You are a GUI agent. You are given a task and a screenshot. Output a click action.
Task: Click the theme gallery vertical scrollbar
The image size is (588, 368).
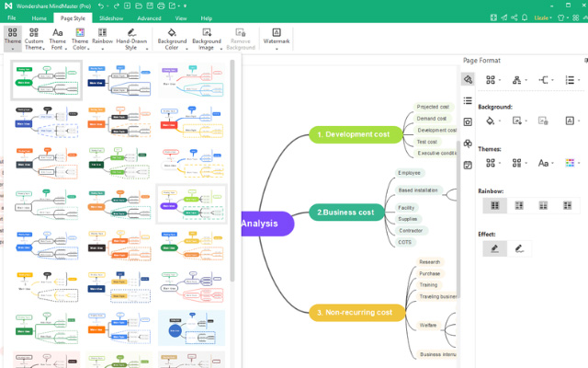coord(232,171)
